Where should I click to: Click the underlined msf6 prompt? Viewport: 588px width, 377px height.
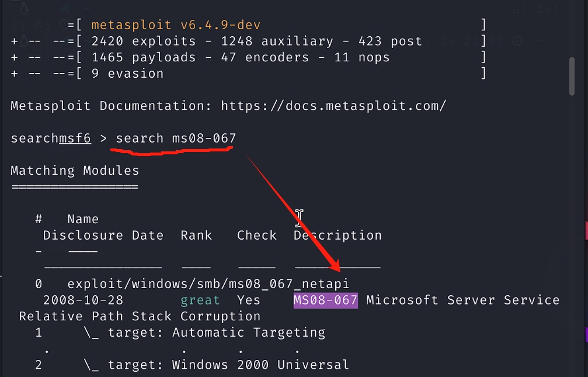[75, 139]
